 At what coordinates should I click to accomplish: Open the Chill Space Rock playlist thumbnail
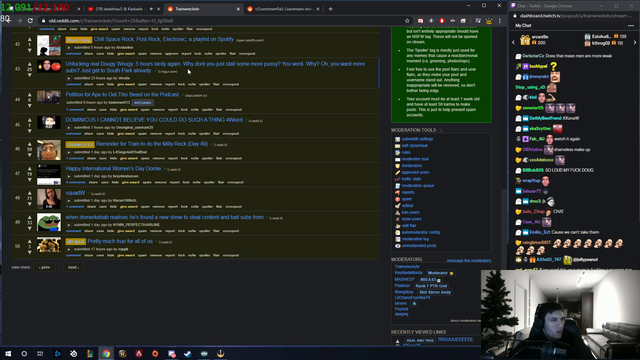pyautogui.click(x=49, y=45)
